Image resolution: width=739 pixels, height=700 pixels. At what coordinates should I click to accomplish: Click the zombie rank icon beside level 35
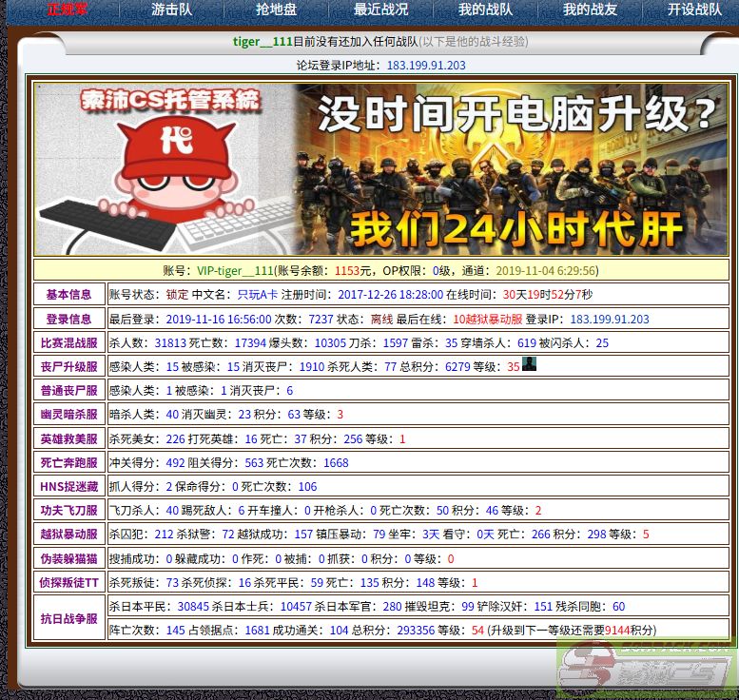pyautogui.click(x=529, y=365)
